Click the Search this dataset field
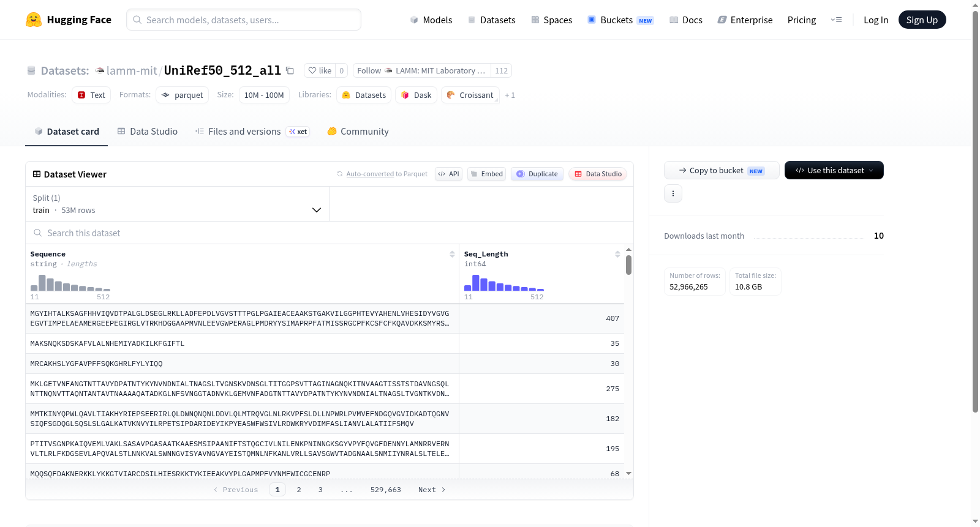 point(330,233)
